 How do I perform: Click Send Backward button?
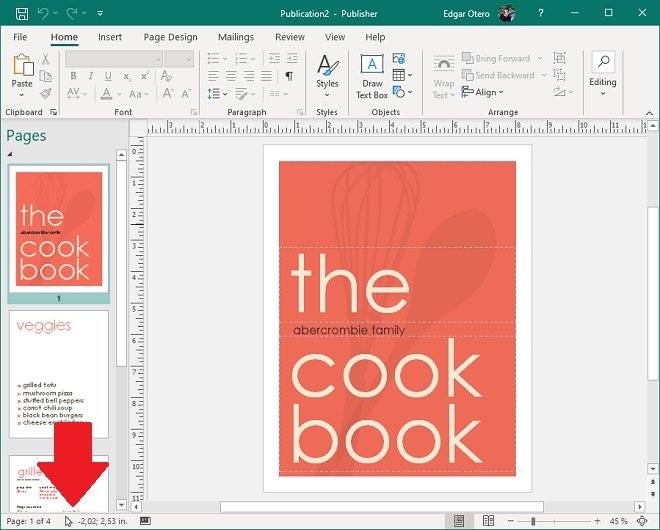tap(498, 75)
